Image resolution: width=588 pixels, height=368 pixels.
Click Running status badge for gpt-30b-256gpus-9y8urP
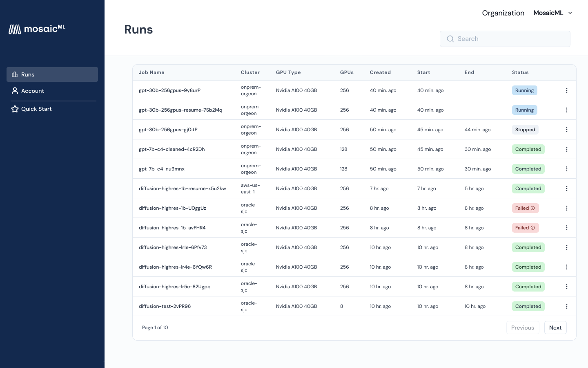click(524, 90)
